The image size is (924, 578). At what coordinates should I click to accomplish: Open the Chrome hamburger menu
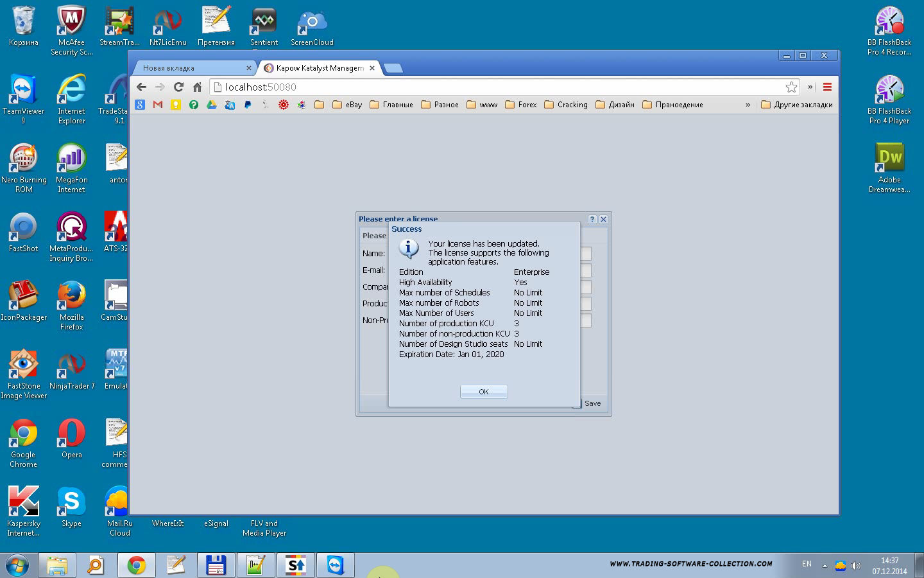(x=827, y=87)
